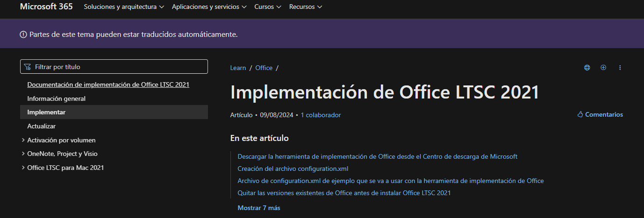Expand the OneNote, Project y Visio section

coord(23,154)
